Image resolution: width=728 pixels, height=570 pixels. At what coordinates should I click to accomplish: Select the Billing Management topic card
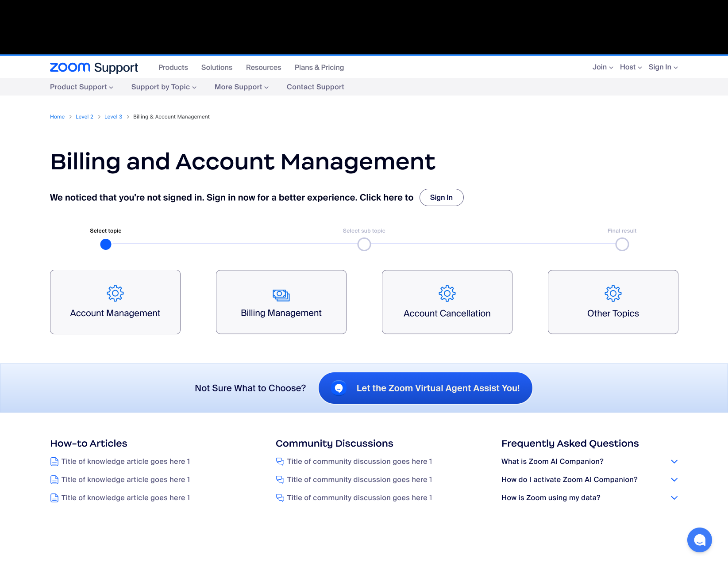pos(281,302)
